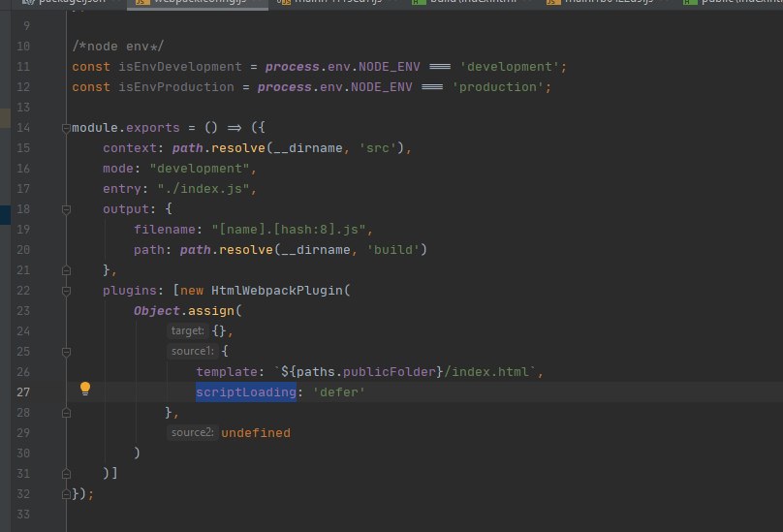The image size is (783, 532).
Task: Click the context property on line 15
Action: (x=130, y=148)
